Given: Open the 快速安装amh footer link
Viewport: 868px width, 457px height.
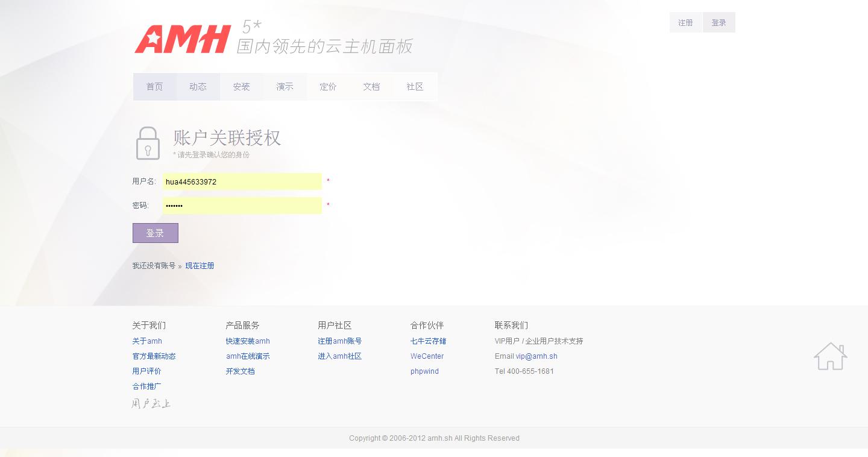Looking at the screenshot, I should point(248,341).
